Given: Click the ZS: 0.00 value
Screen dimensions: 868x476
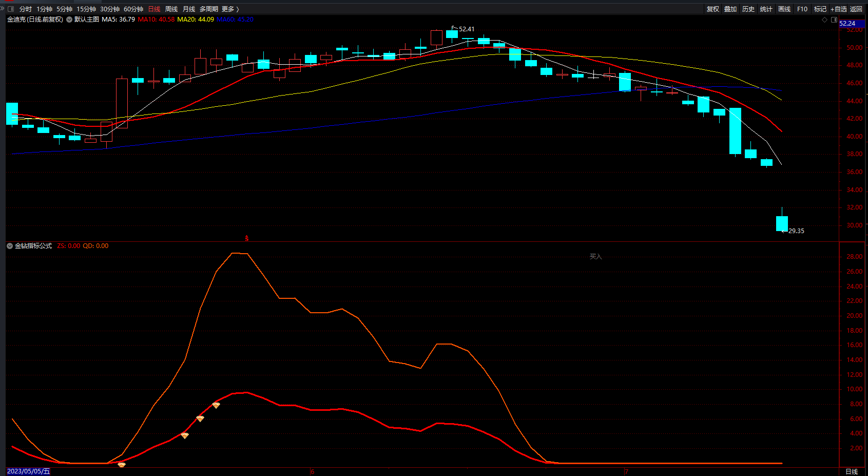Looking at the screenshot, I should coord(69,246).
